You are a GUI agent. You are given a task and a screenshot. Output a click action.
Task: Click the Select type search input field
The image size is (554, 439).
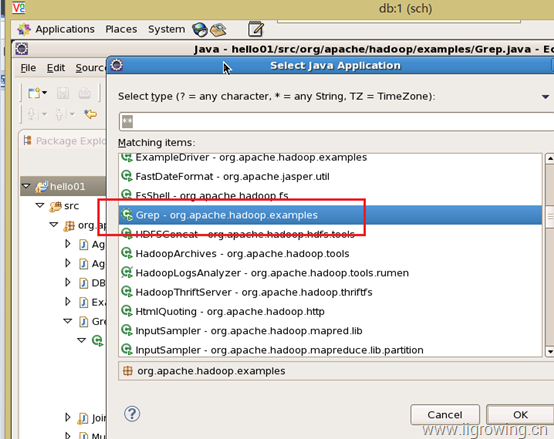(x=337, y=122)
